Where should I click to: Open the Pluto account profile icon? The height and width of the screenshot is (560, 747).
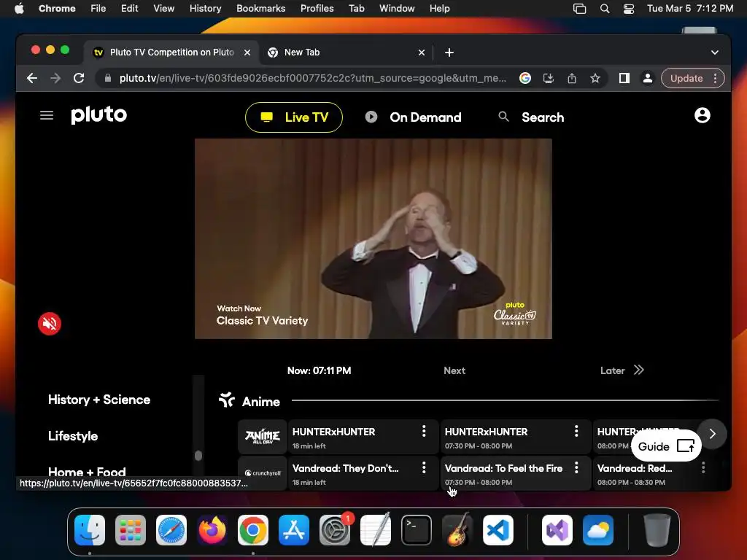coord(703,115)
